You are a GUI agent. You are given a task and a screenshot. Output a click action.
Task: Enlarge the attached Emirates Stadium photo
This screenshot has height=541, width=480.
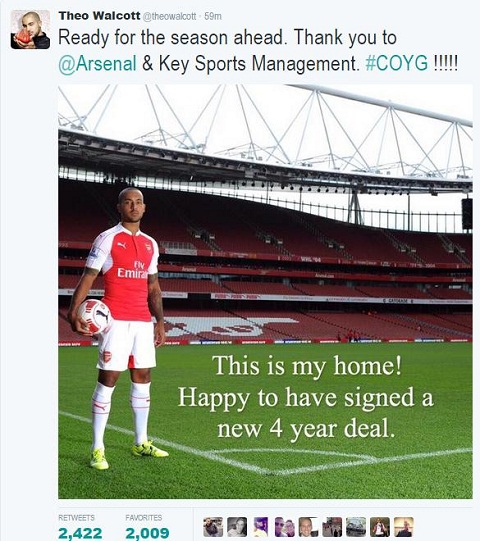tap(265, 292)
